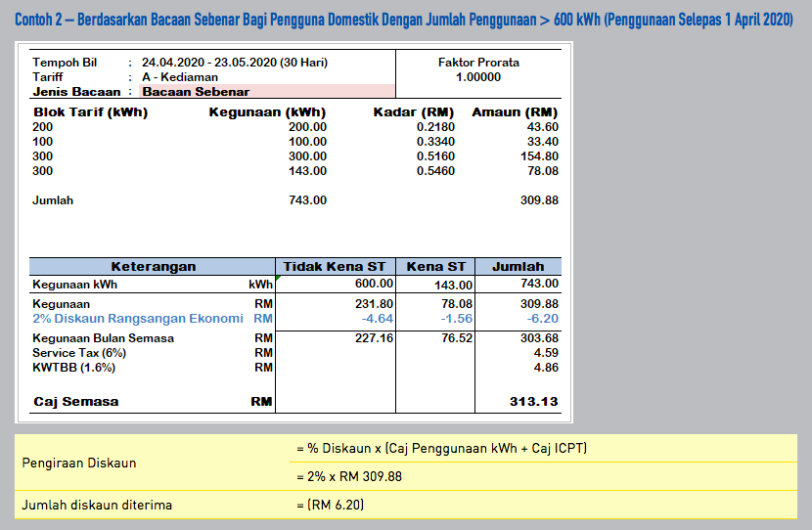Click the "Kena ST" column header
This screenshot has height=530, width=812.
436,266
